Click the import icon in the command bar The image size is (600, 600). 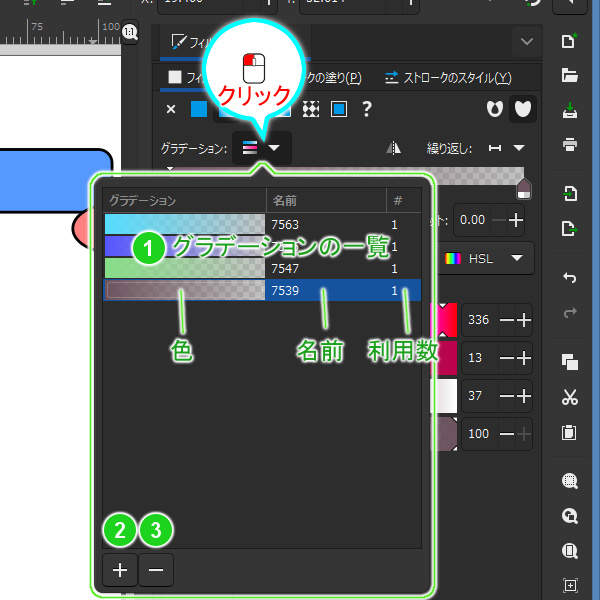pos(570,193)
